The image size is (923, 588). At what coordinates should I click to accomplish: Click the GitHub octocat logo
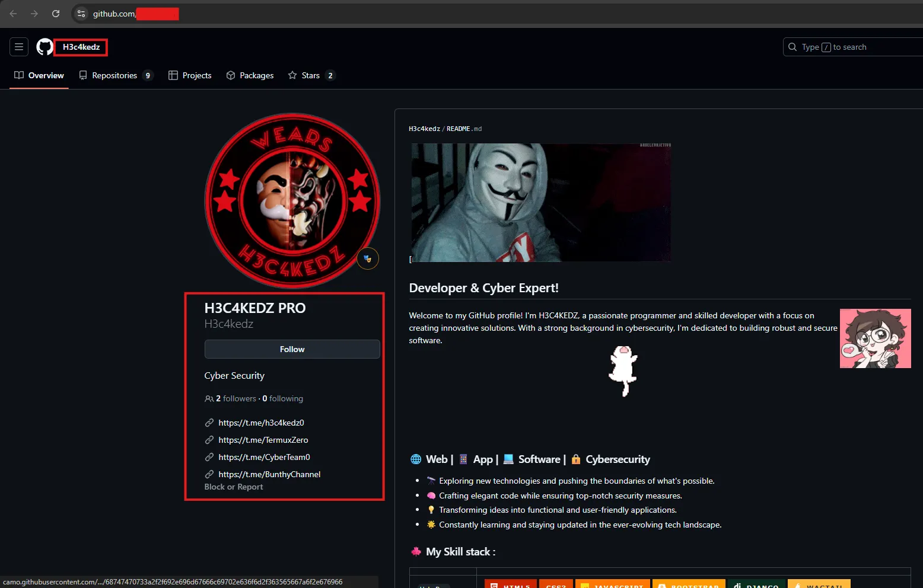click(x=44, y=47)
